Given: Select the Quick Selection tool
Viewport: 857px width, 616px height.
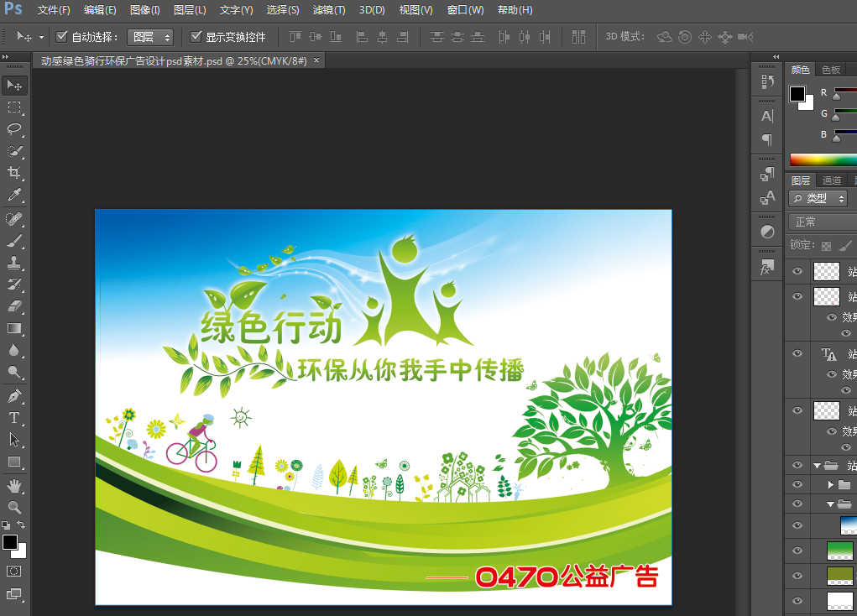Looking at the screenshot, I should pos(14,151).
